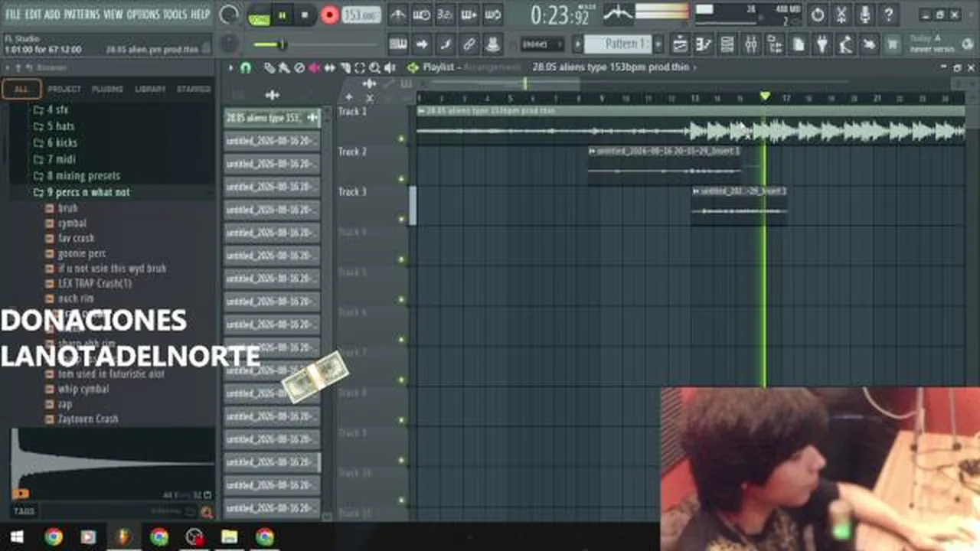Open the Mixer view

(x=751, y=44)
